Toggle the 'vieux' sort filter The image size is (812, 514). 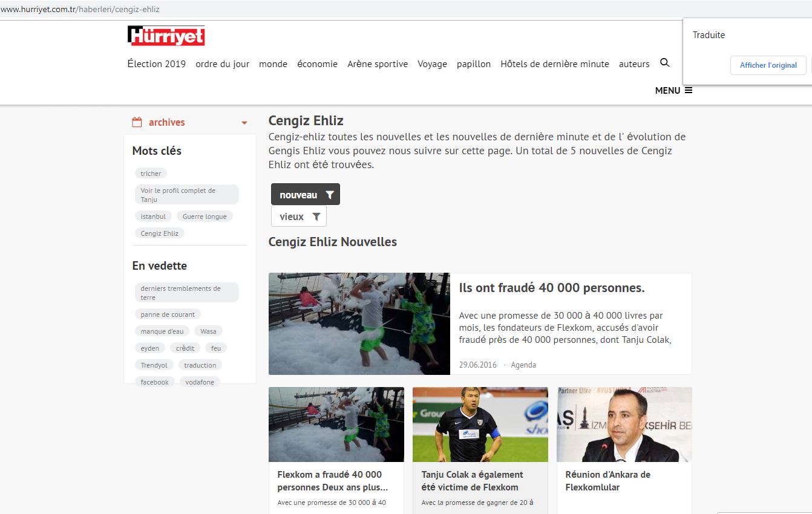click(299, 216)
